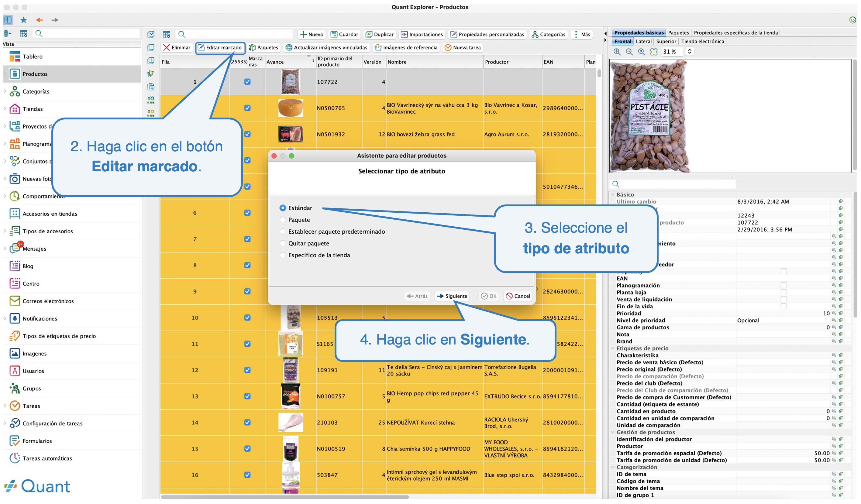Zoom out on the product image

click(x=629, y=52)
